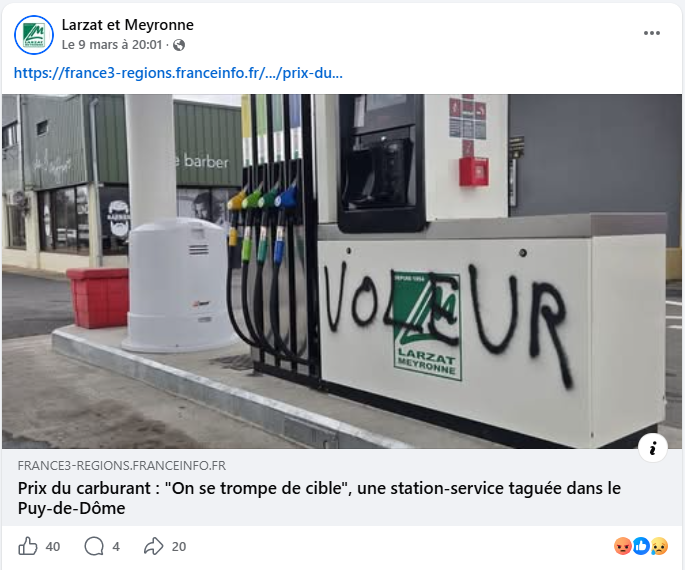Open the three-dot post options menu
The width and height of the screenshot is (685, 570).
click(652, 33)
